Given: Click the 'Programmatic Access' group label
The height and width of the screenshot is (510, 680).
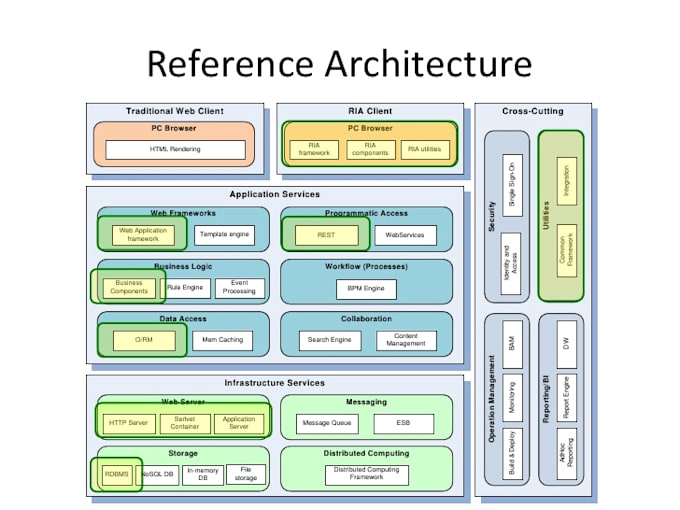Looking at the screenshot, I should tap(366, 213).
